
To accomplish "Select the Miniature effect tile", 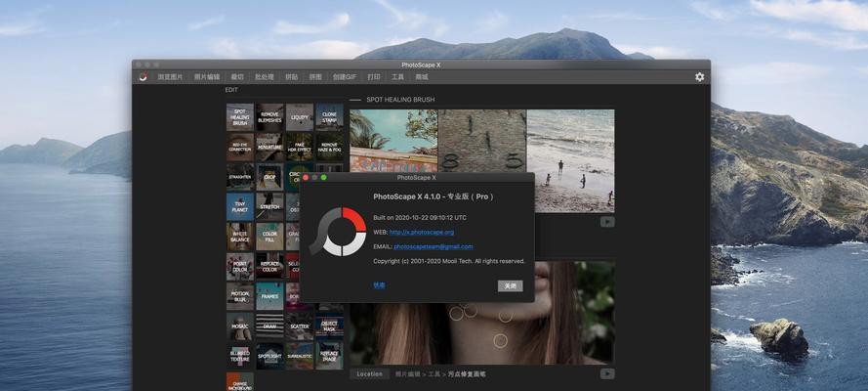I will [269, 147].
